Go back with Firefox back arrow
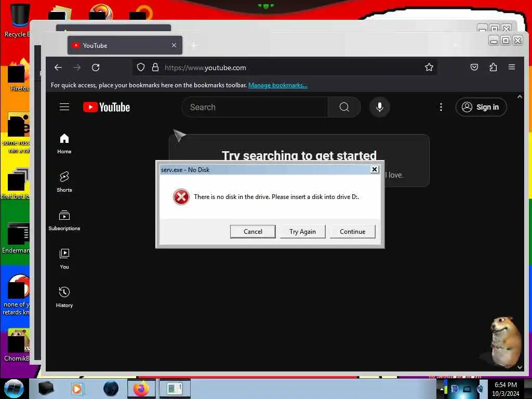The width and height of the screenshot is (532, 399). [58, 68]
